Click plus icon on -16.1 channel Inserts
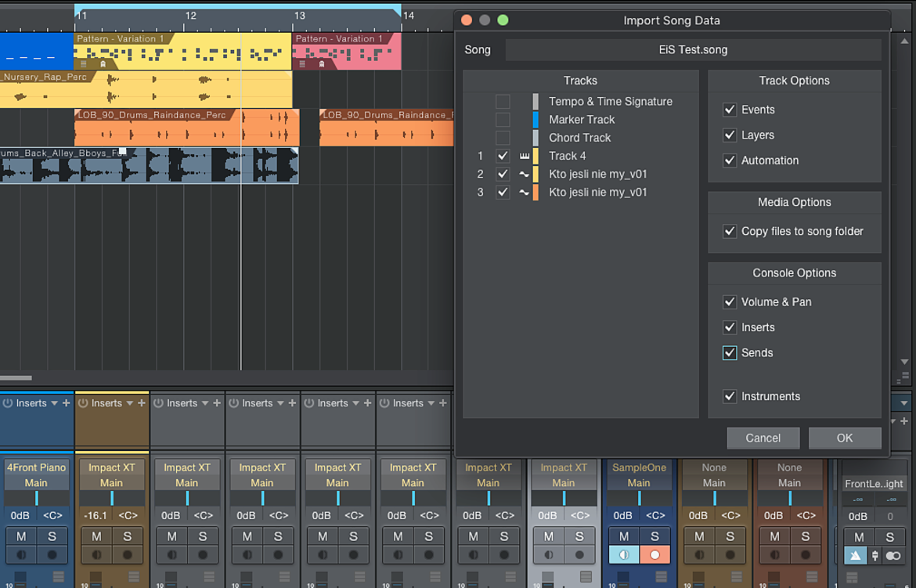The height and width of the screenshot is (588, 916). [142, 403]
